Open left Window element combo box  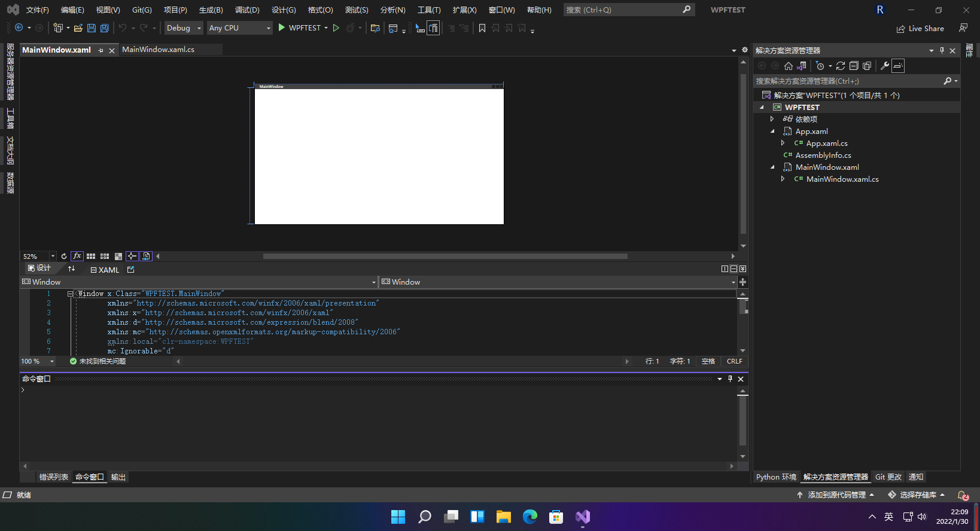(x=199, y=282)
